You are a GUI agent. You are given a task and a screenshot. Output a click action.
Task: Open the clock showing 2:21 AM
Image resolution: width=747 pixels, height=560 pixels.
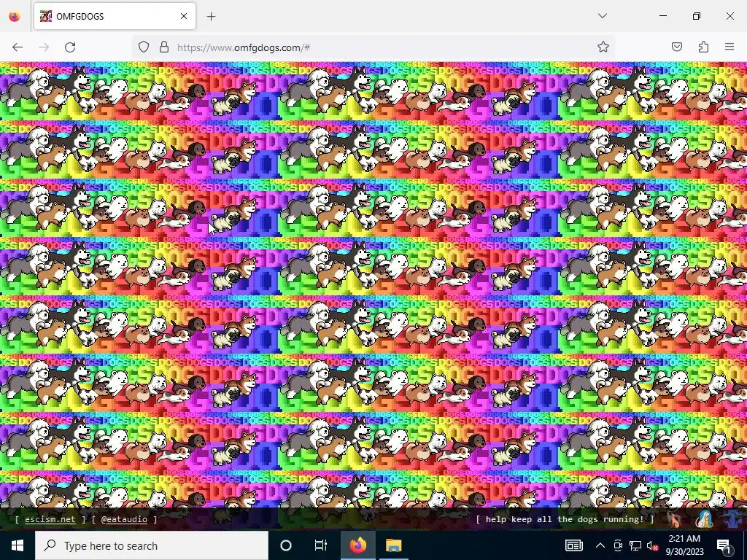[x=684, y=545]
